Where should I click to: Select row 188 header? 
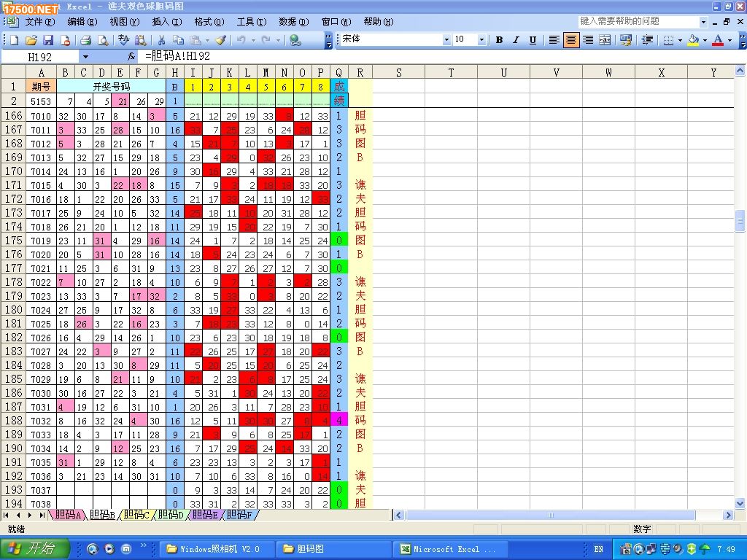click(x=13, y=421)
